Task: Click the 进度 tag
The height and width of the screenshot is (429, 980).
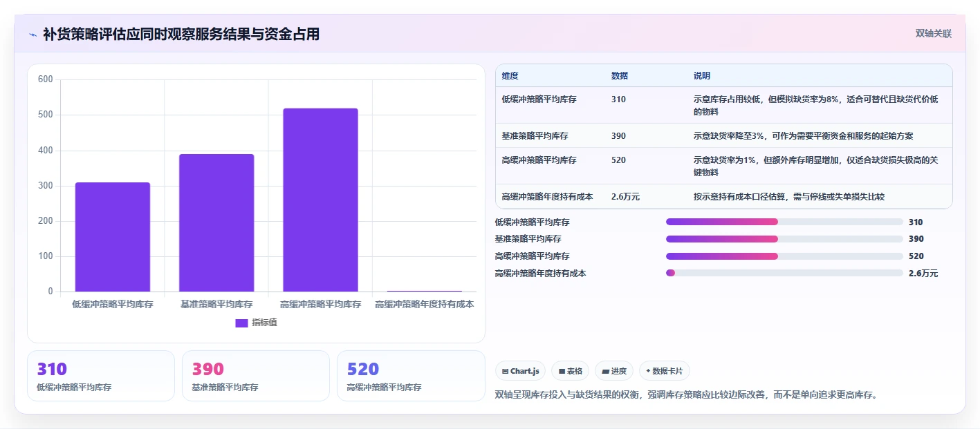Action: [x=614, y=371]
